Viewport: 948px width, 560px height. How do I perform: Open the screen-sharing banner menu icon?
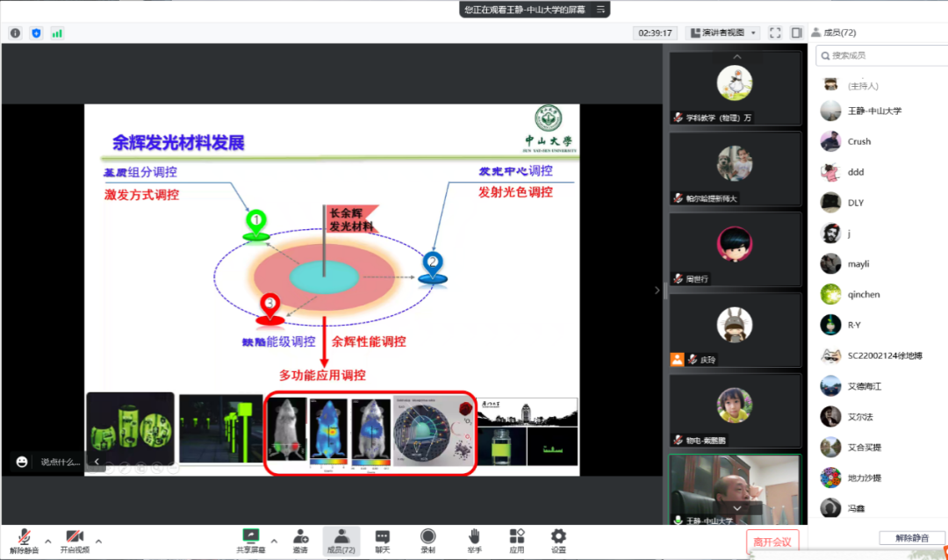601,10
